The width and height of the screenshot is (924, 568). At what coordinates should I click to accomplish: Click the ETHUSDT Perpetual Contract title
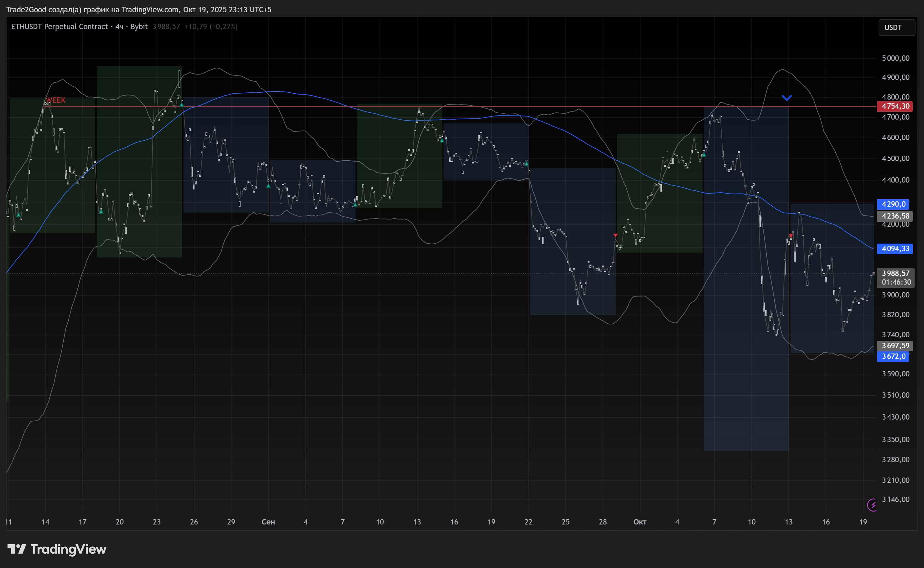pyautogui.click(x=60, y=27)
